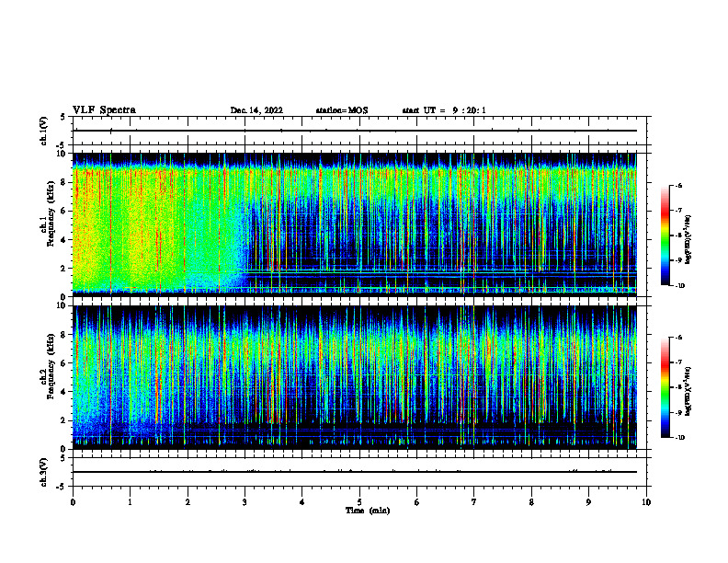
Task: Click the "-10" label on ch.2 color scale
Action: pos(679,438)
